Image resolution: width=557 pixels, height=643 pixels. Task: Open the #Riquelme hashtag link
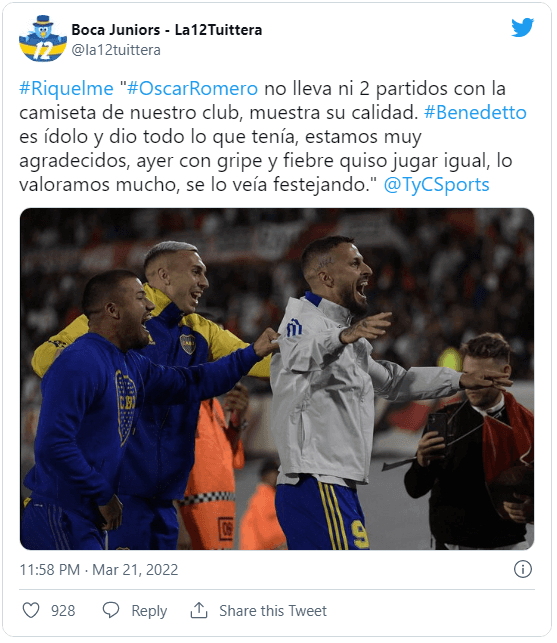coord(66,89)
